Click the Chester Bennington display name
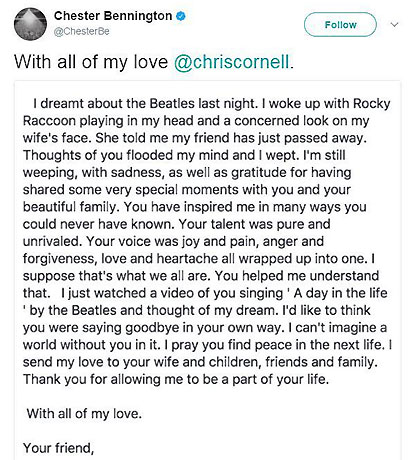Viewport: 420px width, 460px height. 113,16
